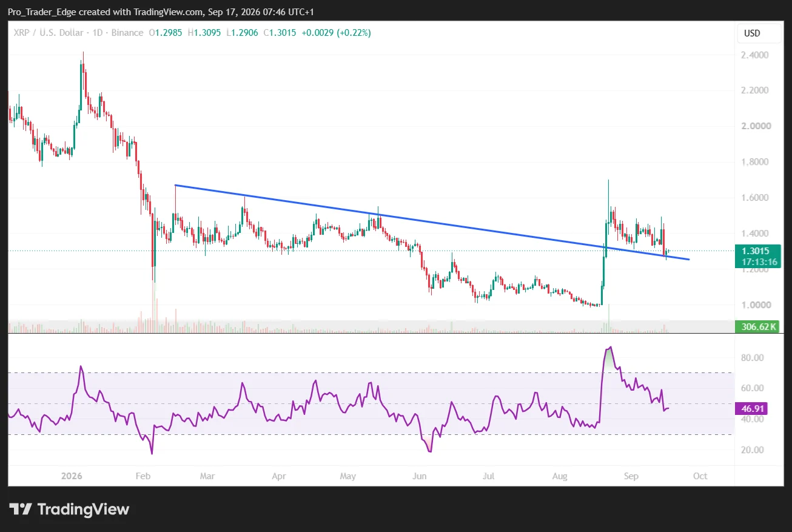Click the 20.00 RSI axis label

pyautogui.click(x=751, y=450)
